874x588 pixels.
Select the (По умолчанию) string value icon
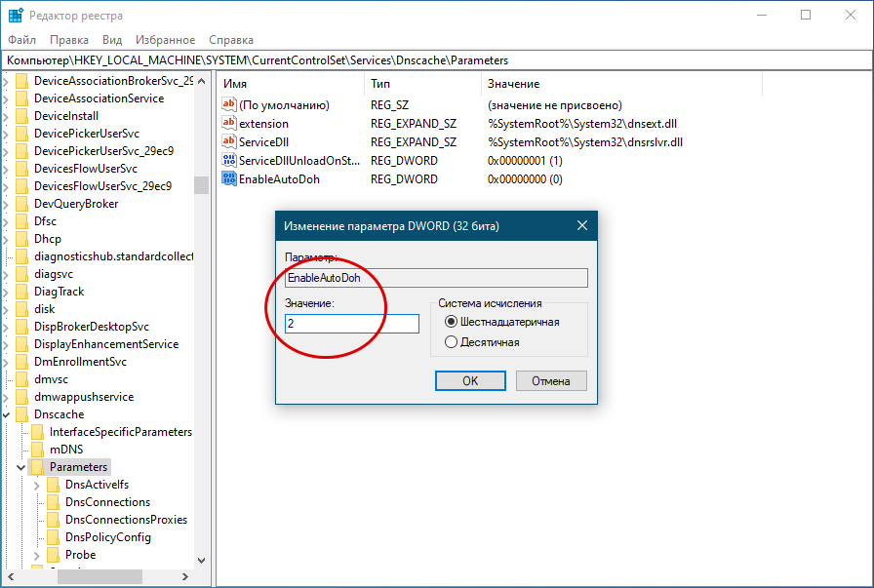tap(229, 104)
